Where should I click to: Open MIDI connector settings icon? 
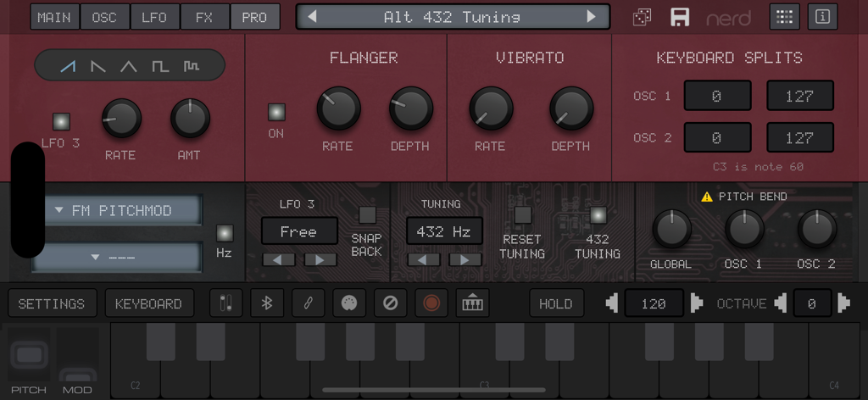pos(348,303)
